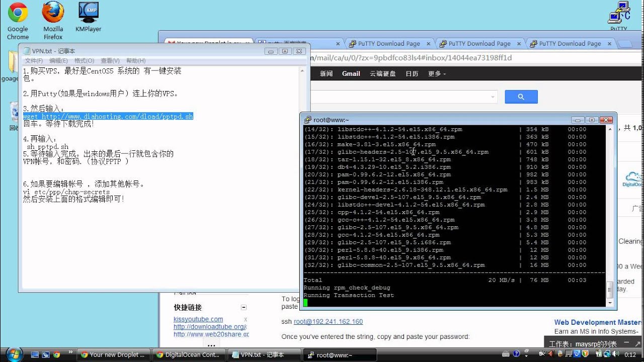Switch to root@www PuTTY taskbar button

click(339, 354)
